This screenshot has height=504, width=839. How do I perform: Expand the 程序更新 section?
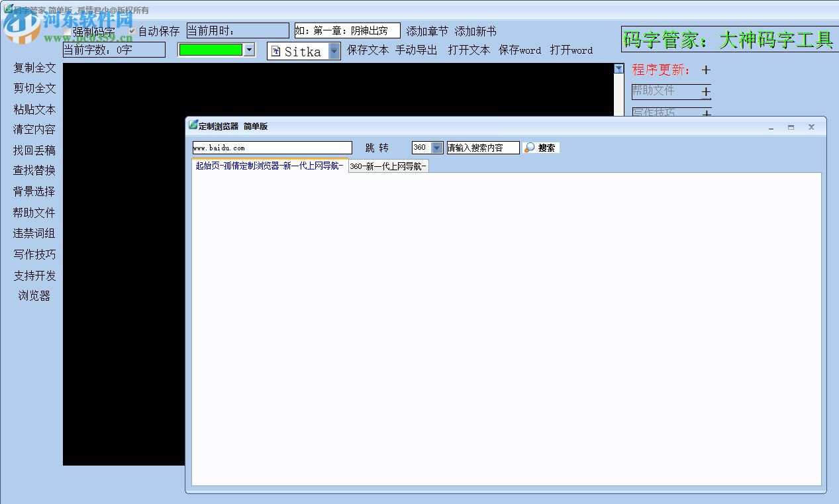[x=706, y=70]
